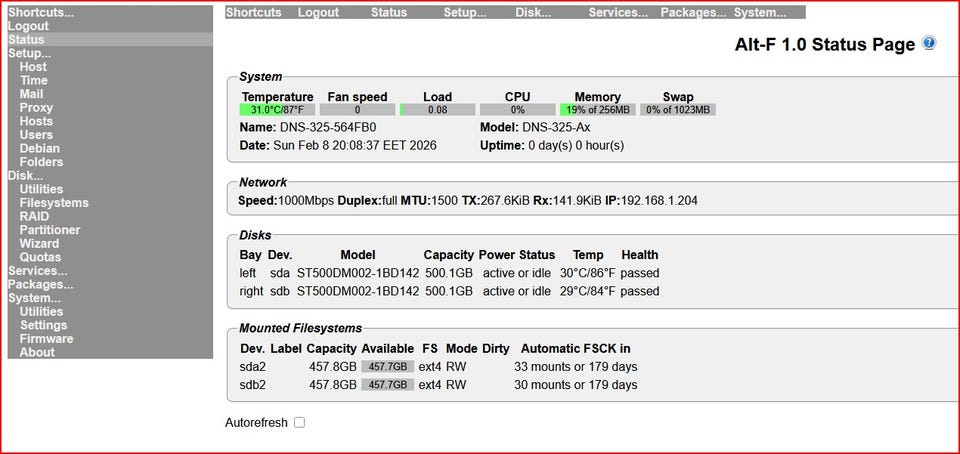Open RAID under Disk section
The width and height of the screenshot is (960, 454).
[x=34, y=216]
